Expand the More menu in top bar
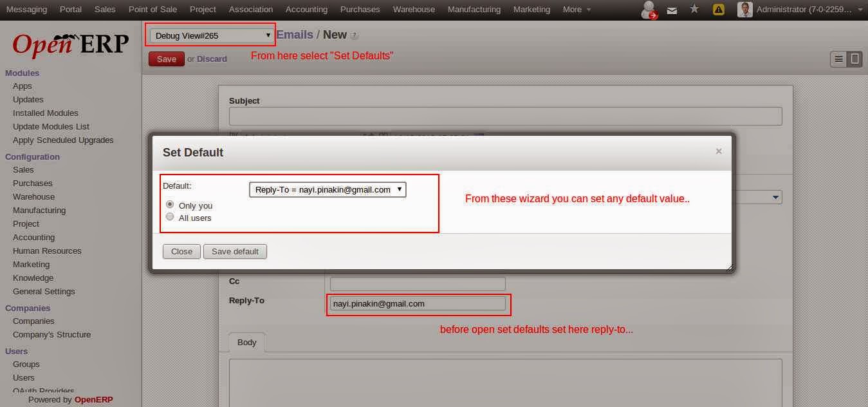 pos(577,10)
